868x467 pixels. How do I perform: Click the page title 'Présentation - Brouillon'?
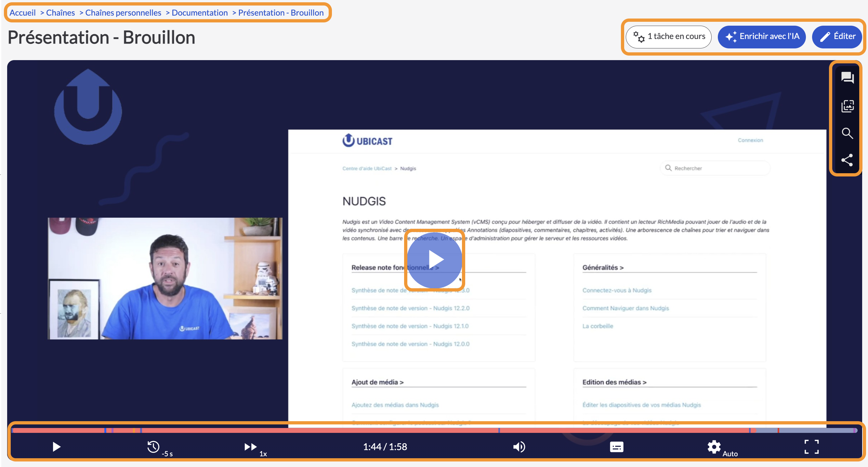(x=101, y=37)
